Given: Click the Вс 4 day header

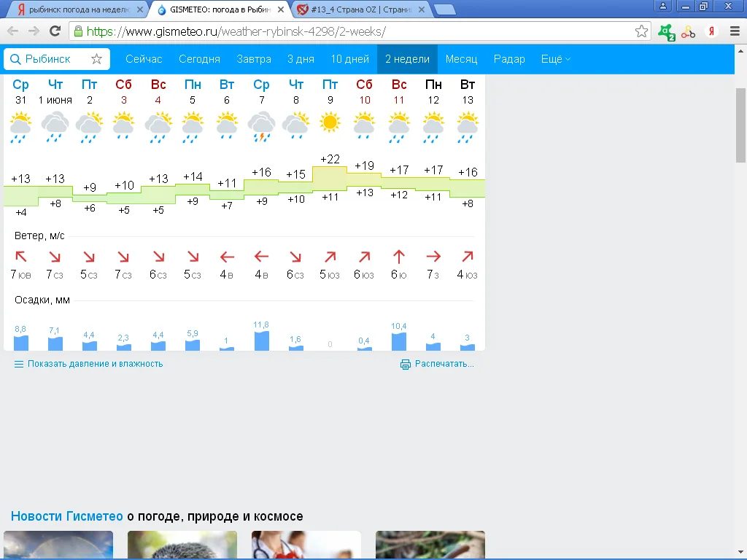Looking at the screenshot, I should [158, 91].
